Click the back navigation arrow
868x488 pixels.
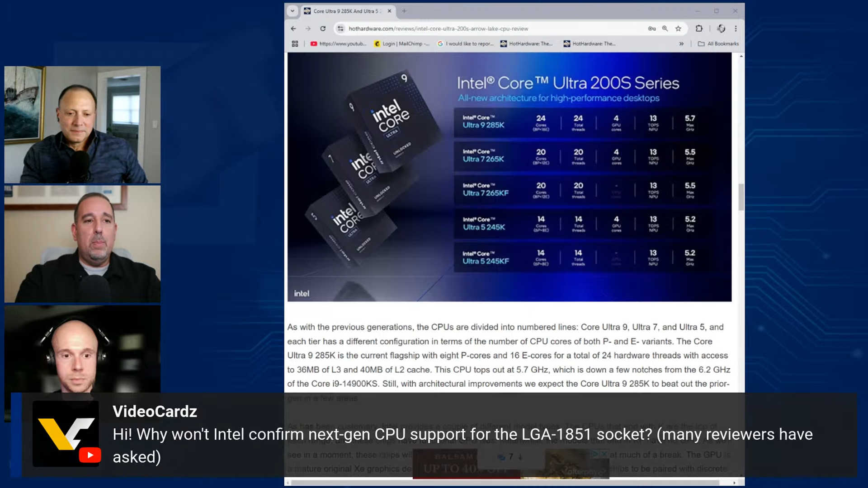[x=294, y=28]
